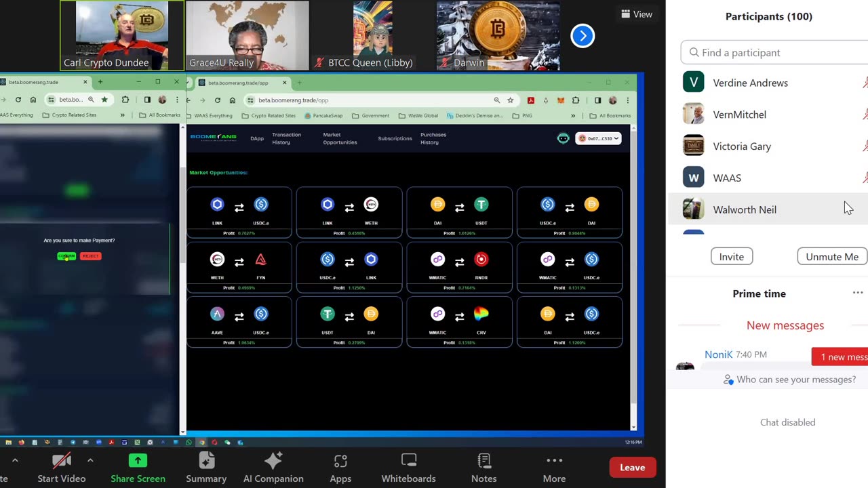Open Subscriptions nav item
The width and height of the screenshot is (868, 488).
[395, 138]
